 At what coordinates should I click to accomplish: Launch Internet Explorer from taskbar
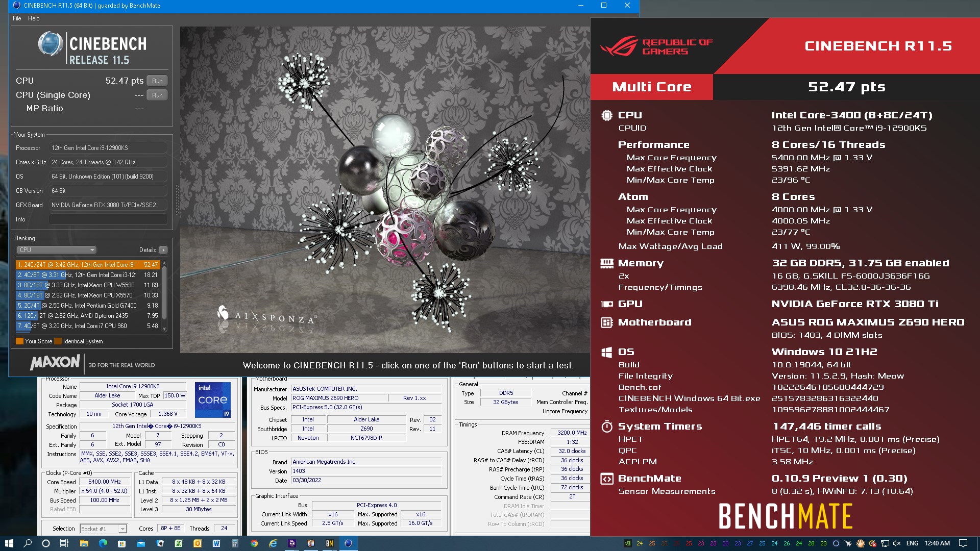273,543
